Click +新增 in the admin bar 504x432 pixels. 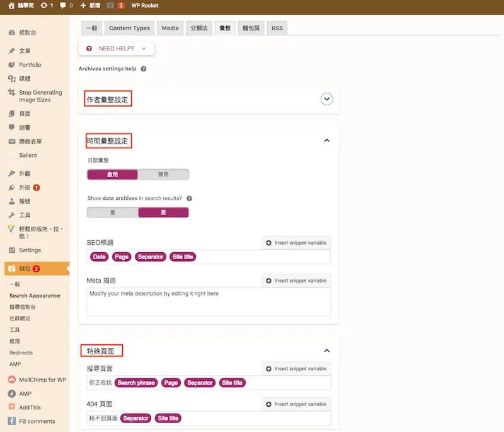90,6
